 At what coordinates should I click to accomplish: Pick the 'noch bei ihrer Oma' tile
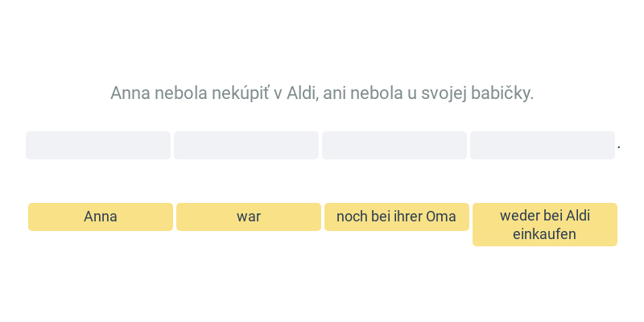coord(397,217)
